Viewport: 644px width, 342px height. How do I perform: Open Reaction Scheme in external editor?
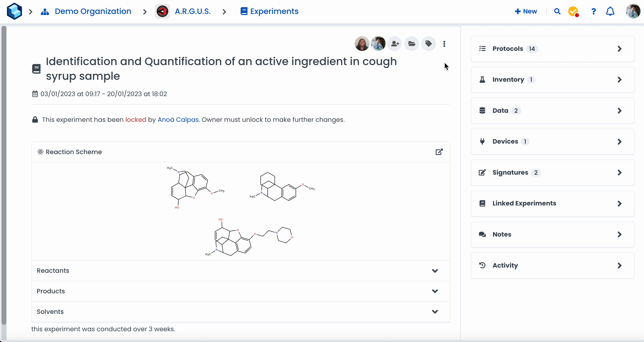[x=439, y=152]
